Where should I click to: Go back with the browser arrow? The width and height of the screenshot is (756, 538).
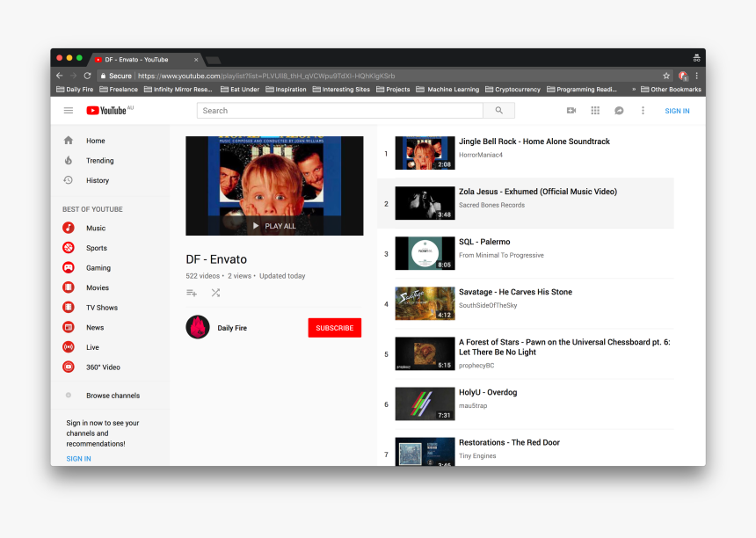[59, 76]
